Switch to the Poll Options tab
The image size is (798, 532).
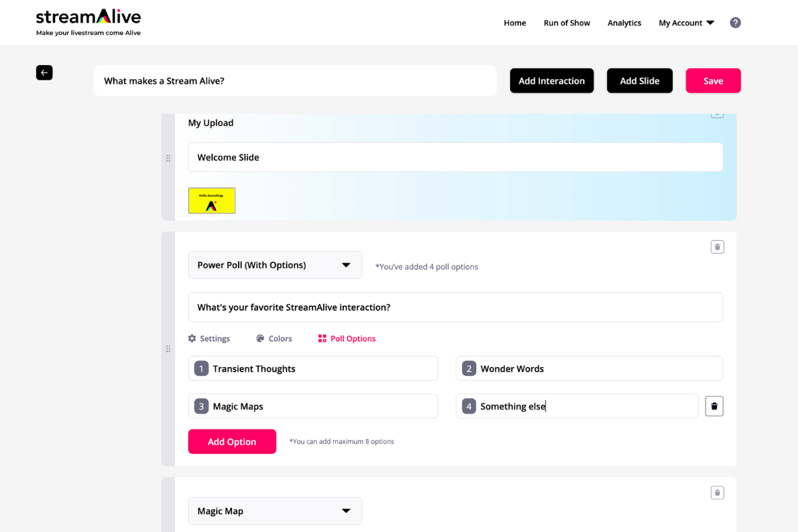pos(347,338)
